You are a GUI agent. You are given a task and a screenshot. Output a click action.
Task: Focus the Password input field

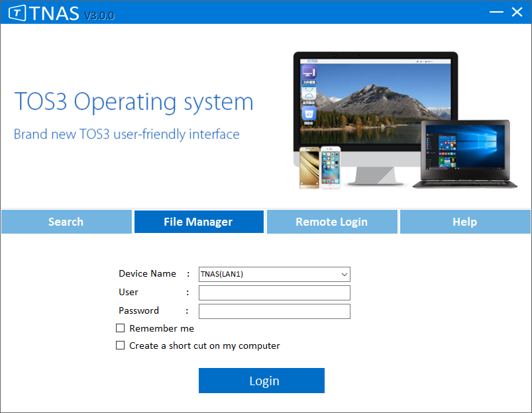274,311
